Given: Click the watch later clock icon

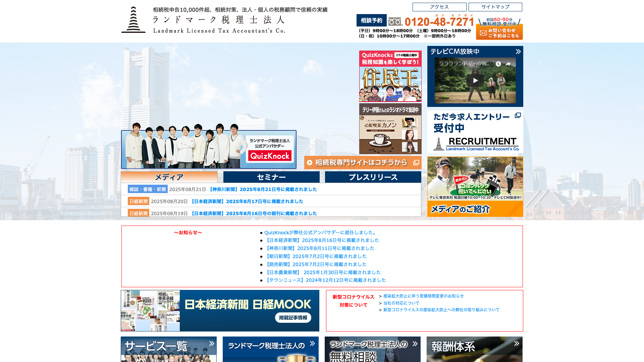Looking at the screenshot, I should click(498, 64).
